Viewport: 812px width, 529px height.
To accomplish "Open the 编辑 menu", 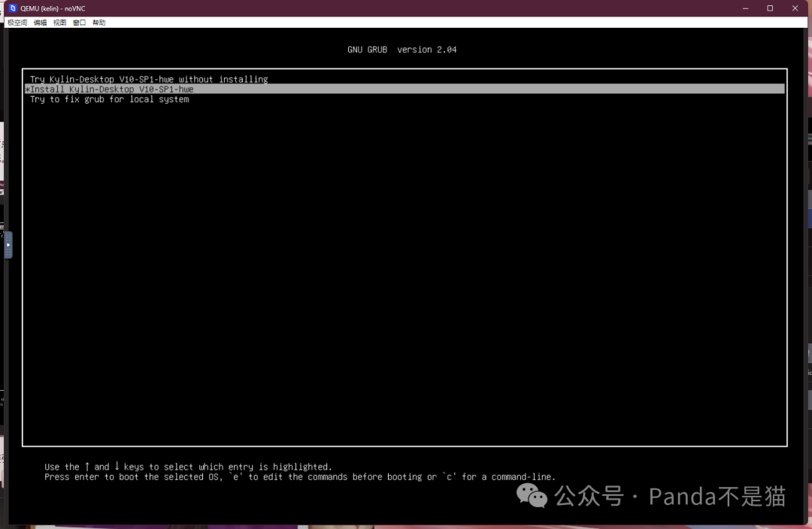I will coord(40,23).
